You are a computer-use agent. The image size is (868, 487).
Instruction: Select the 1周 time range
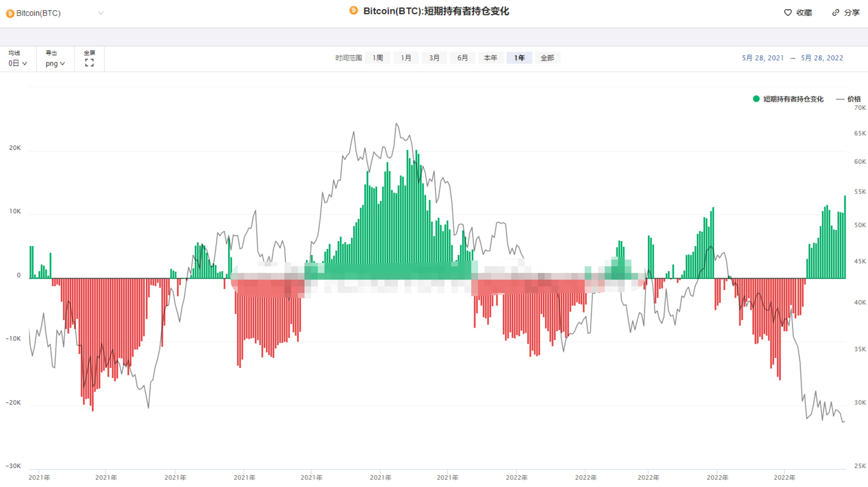click(x=377, y=58)
